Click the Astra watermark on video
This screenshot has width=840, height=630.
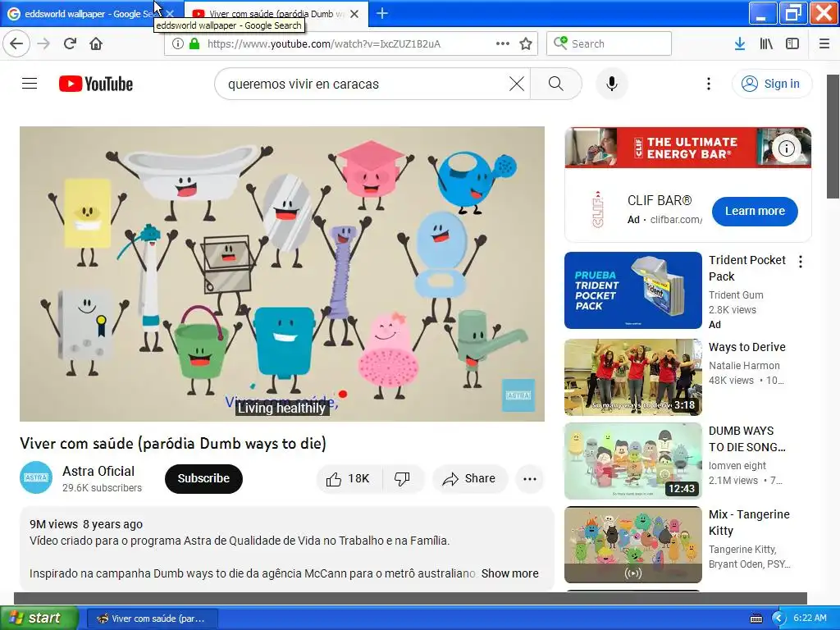(x=518, y=395)
